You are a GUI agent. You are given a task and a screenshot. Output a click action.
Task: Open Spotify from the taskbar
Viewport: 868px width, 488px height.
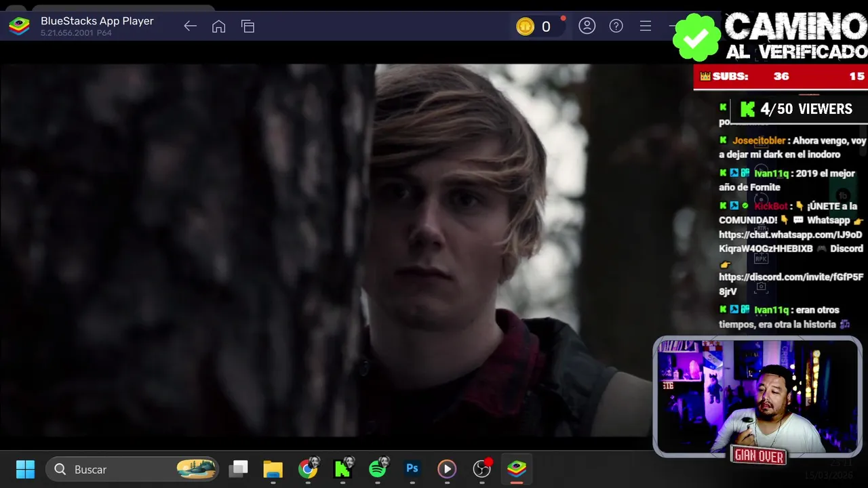378,468
